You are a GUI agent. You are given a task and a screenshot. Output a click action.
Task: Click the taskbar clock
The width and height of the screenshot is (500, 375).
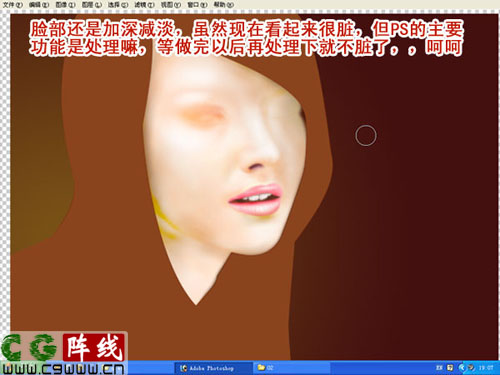click(486, 368)
